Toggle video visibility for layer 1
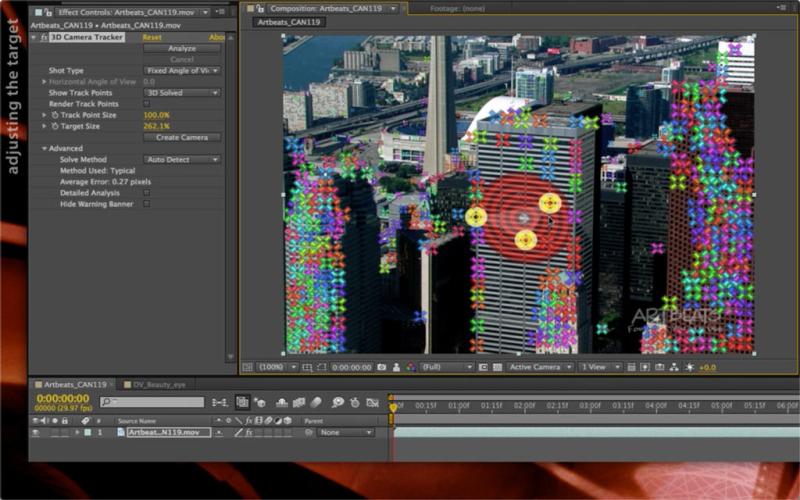The height and width of the screenshot is (500, 800). (x=36, y=433)
